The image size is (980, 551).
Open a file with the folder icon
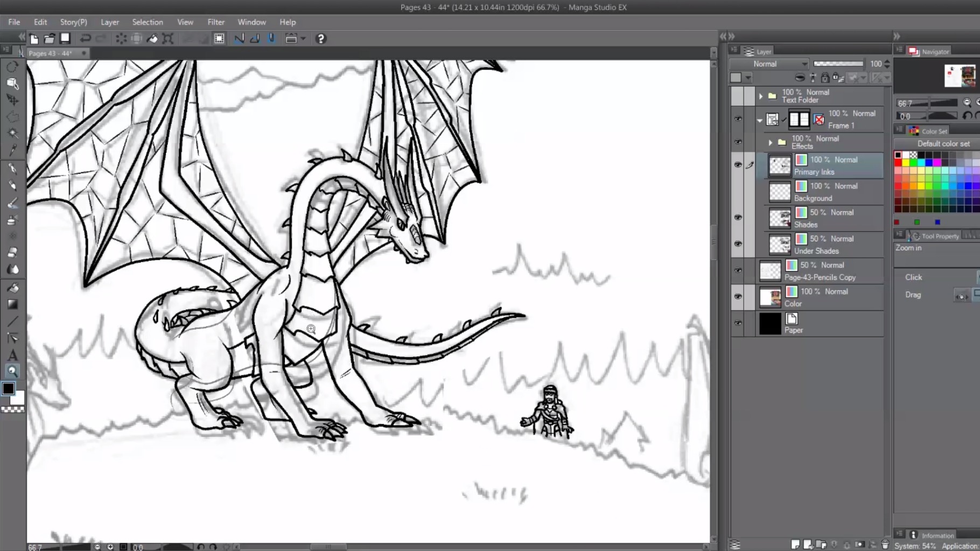(50, 39)
